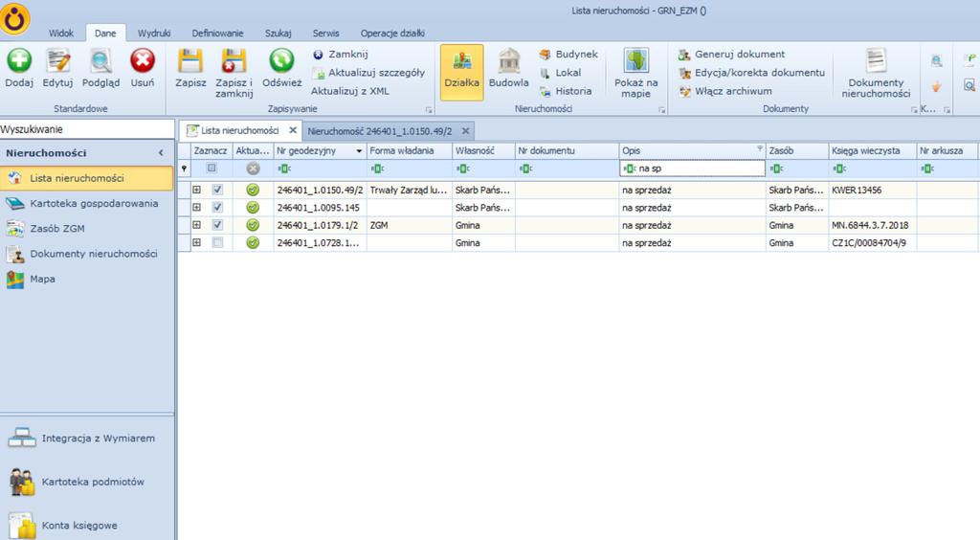980x540 pixels.
Task: Click the application logo button
Action: click(x=15, y=19)
